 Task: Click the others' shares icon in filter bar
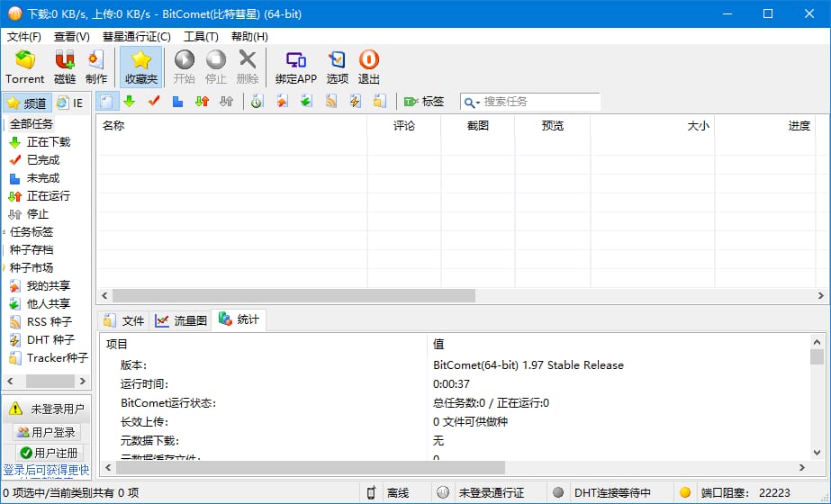306,101
